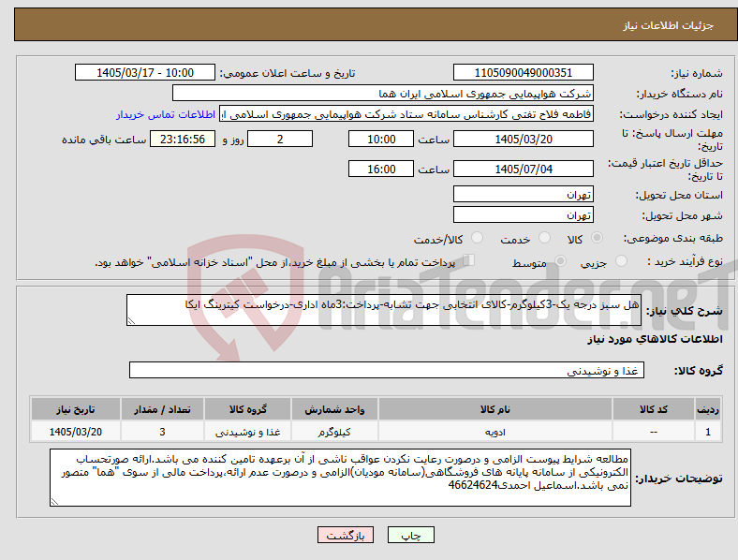Click the توضیحات خریدار notes textarea
The width and height of the screenshot is (738, 560).
(340, 478)
